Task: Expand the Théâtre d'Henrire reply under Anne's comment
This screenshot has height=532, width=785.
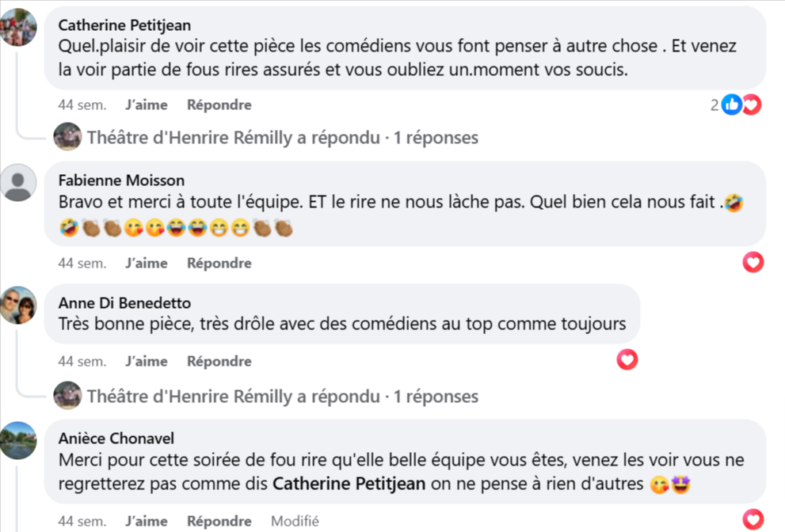Action: pos(282,396)
